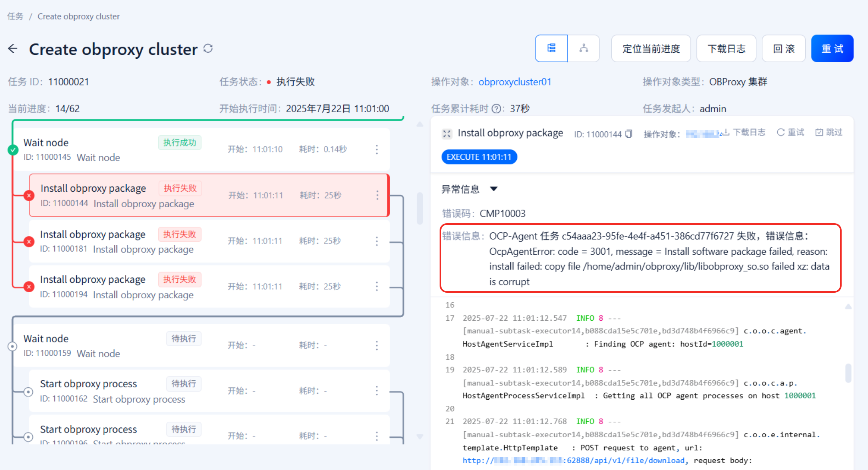
Task: Switch to the graph topology view
Action: tap(583, 48)
